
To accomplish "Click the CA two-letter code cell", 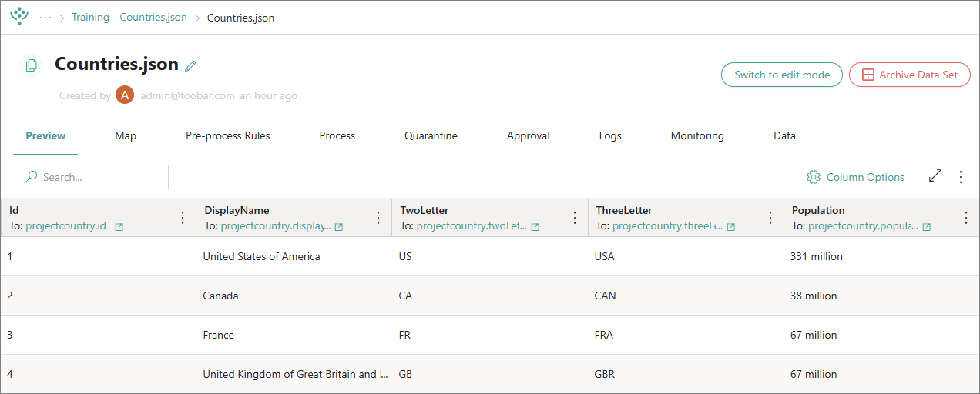I will point(490,295).
